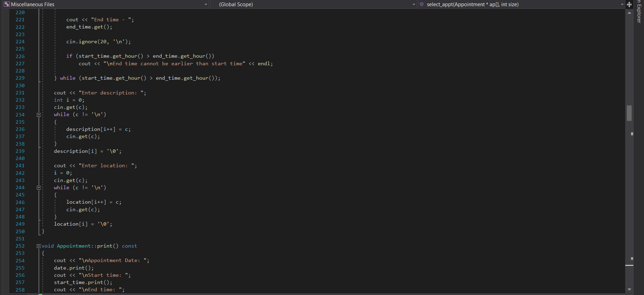
Task: Collapse the Appointment::print function at line 252
Action: click(39, 246)
